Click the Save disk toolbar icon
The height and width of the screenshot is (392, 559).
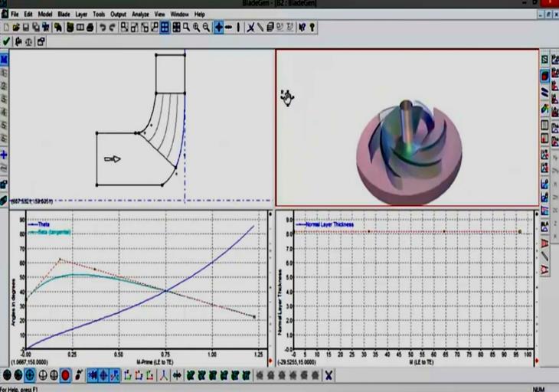point(26,28)
